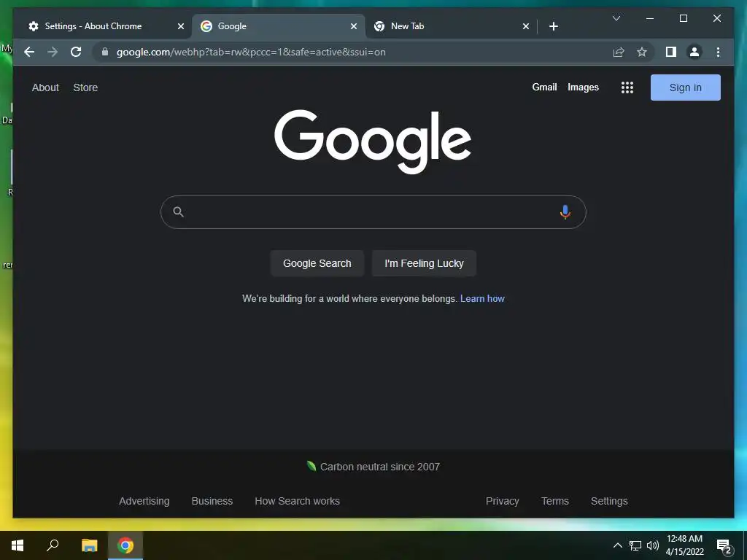Screen dimensions: 747x560
Task: Open the Privacy footer link
Action: coord(502,501)
